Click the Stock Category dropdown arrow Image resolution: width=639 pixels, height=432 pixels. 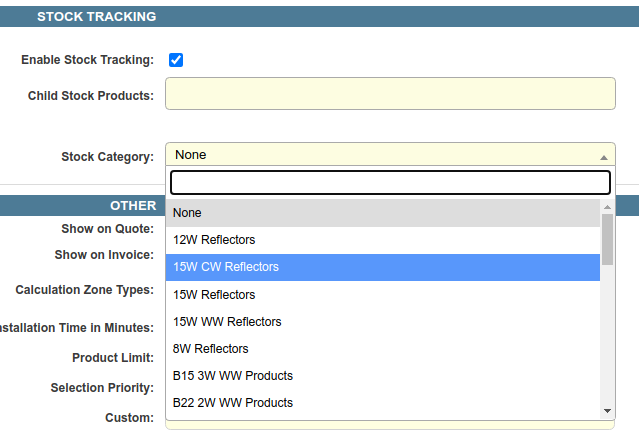coord(603,156)
